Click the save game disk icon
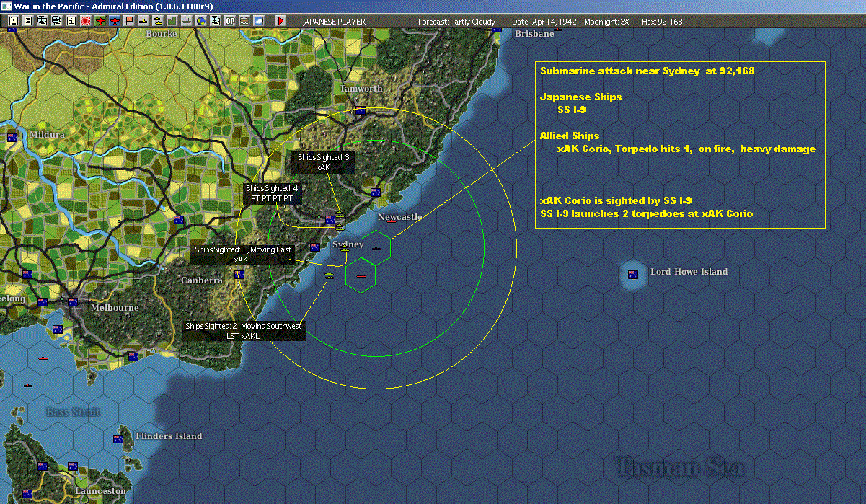 point(13,21)
